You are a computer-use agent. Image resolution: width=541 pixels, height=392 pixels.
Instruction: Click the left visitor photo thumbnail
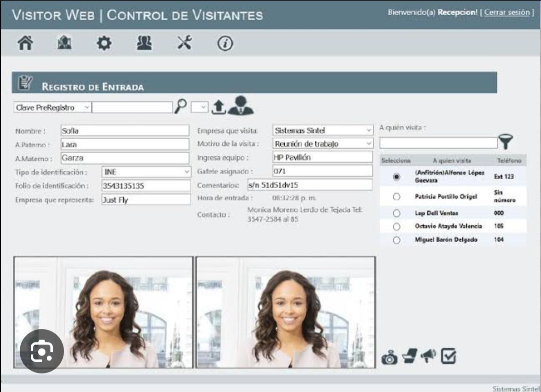tap(103, 312)
